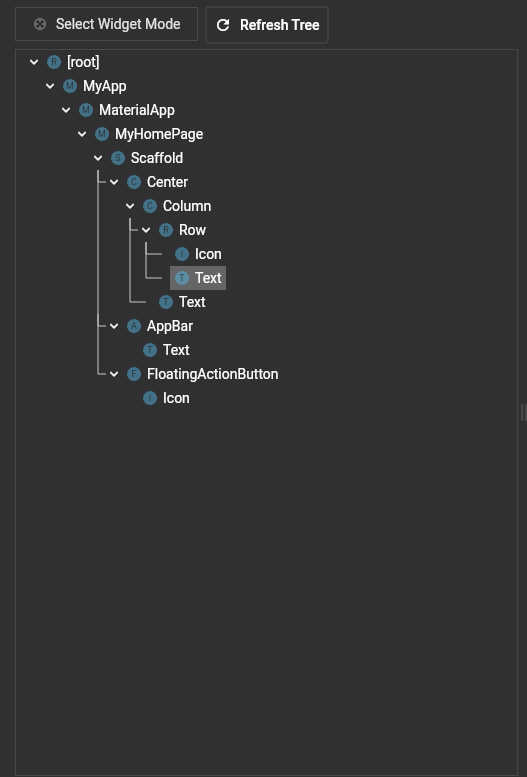This screenshot has height=777, width=527.
Task: Click the Row node's R icon
Action: (x=166, y=230)
